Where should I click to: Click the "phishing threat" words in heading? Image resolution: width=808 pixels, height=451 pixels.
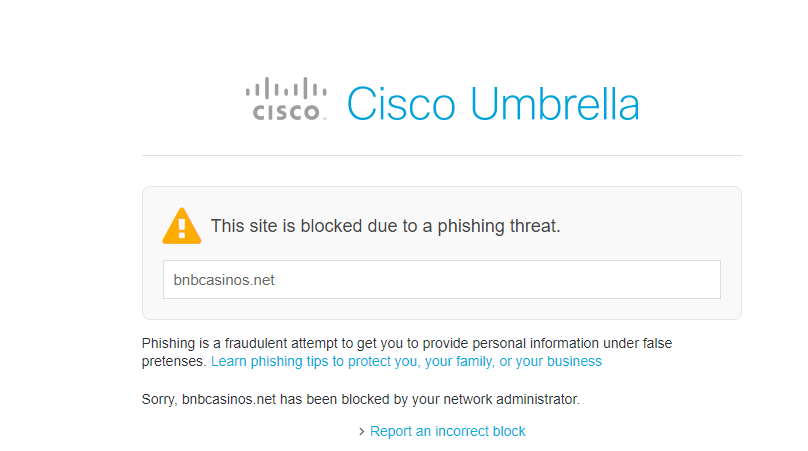[498, 226]
